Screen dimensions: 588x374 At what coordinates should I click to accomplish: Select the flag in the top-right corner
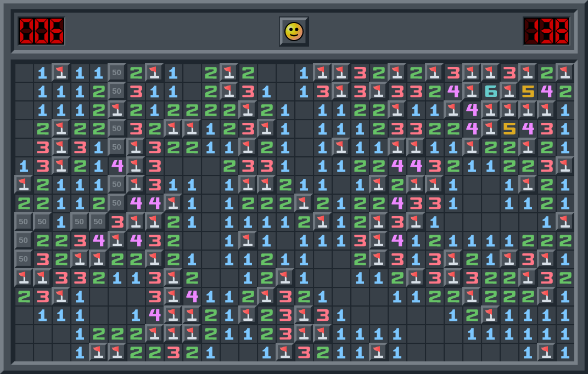click(565, 73)
